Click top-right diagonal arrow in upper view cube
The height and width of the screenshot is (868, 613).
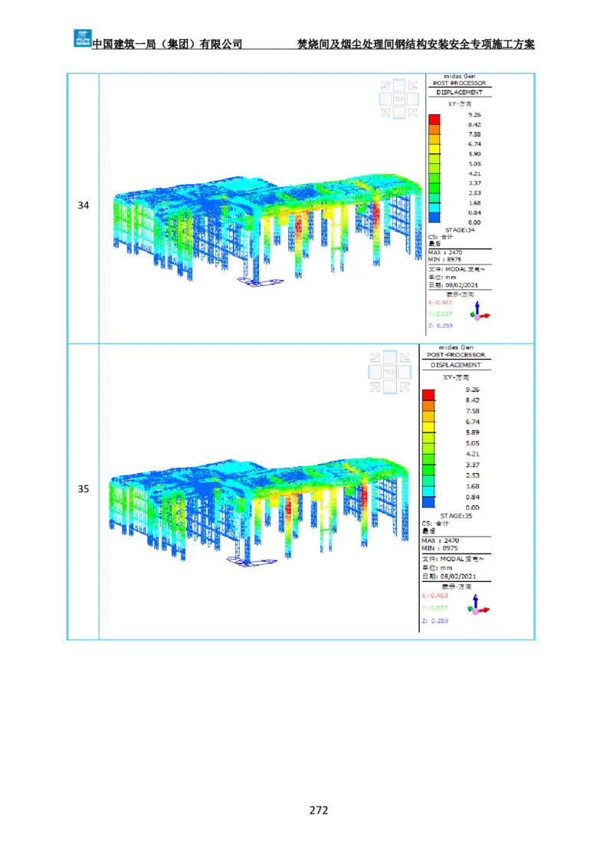coord(413,85)
